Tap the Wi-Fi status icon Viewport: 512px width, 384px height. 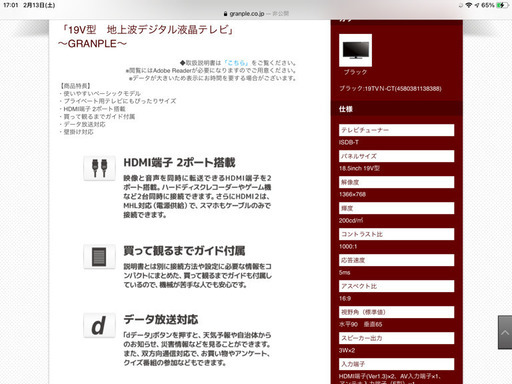coord(469,5)
